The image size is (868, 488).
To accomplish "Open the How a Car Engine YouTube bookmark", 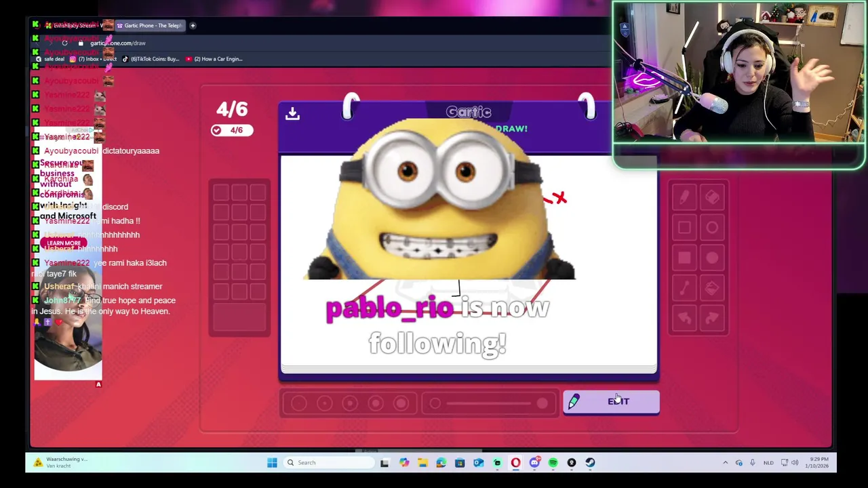I will coord(213,59).
